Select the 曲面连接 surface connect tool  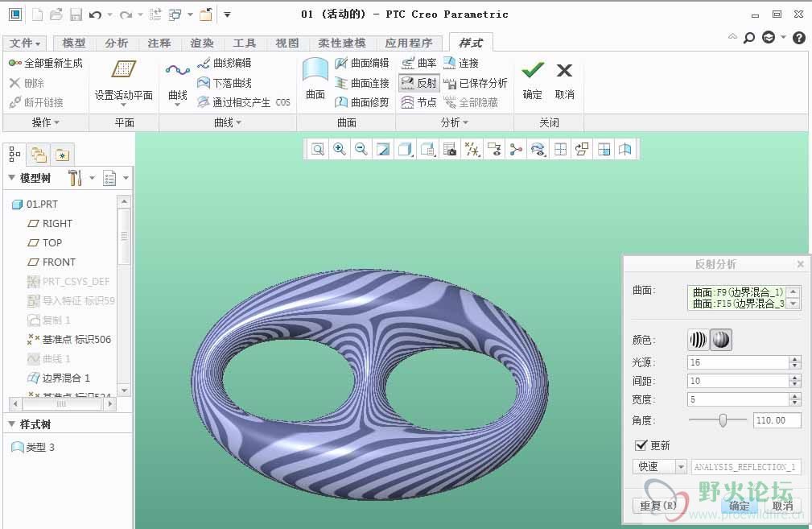361,83
